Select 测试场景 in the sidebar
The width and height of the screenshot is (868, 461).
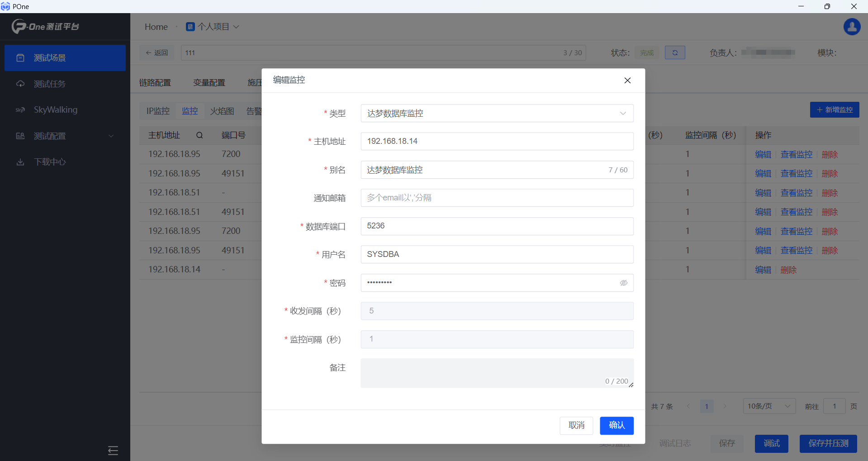pos(50,58)
